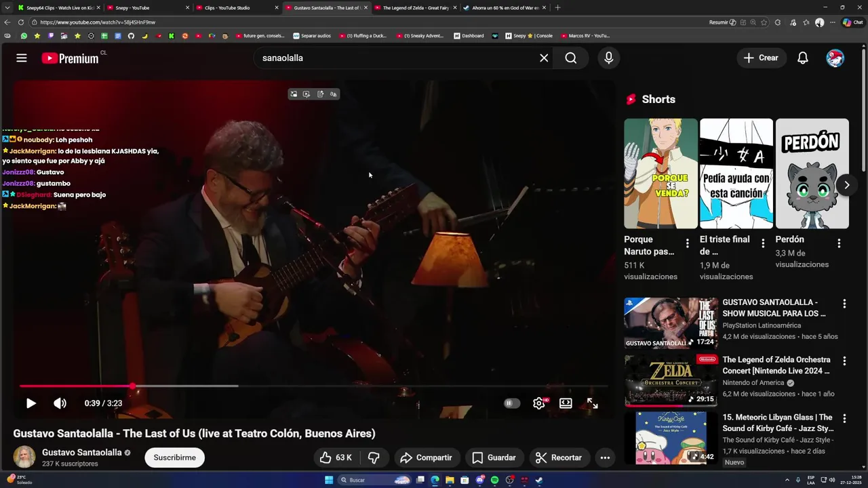Viewport: 868px width, 488px height.
Task: Open options for Zelda Orchestra Concert video
Action: (x=844, y=361)
